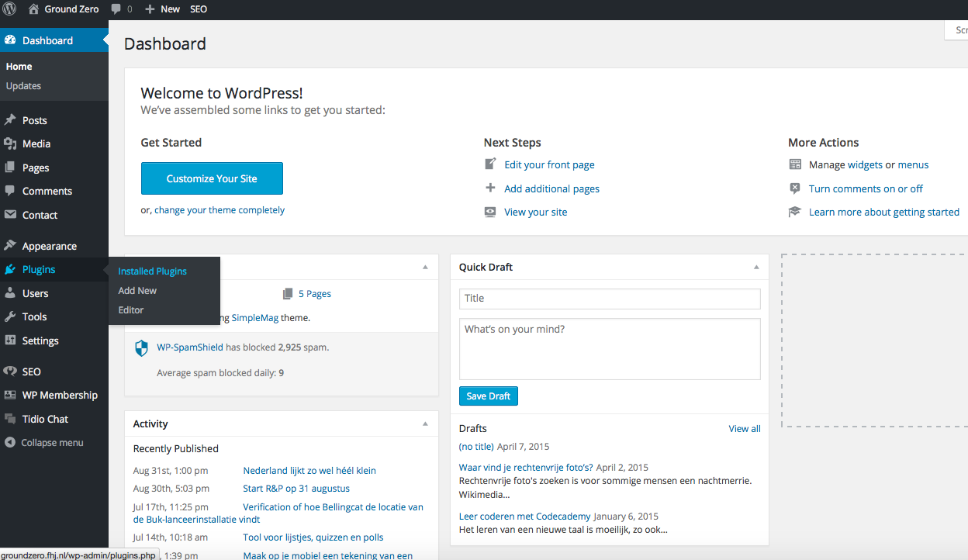968x560 pixels.
Task: Click the Plugins plug icon
Action: [x=10, y=269]
